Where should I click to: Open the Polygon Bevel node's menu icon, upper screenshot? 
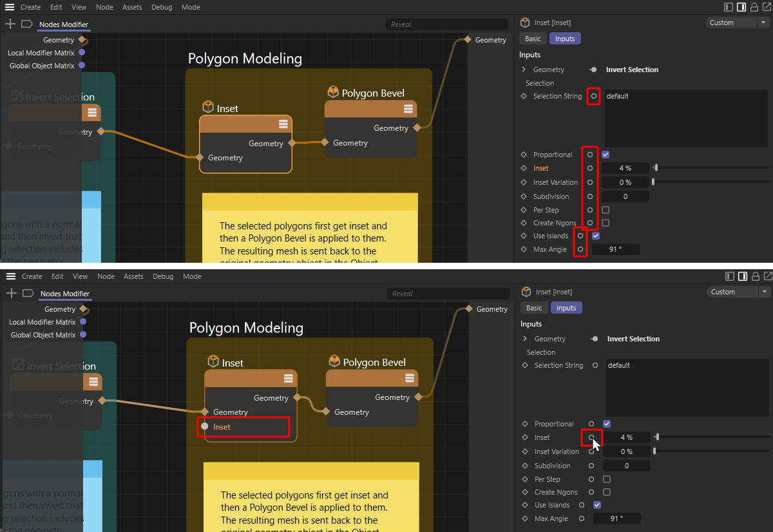pos(408,109)
